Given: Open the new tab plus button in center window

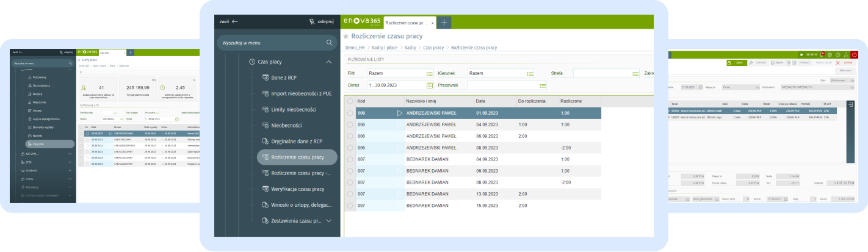Looking at the screenshot, I should coord(444,22).
